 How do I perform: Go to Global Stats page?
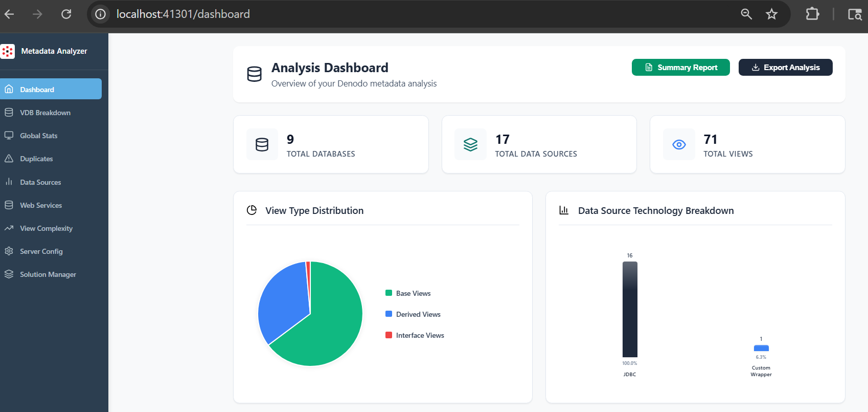pyautogui.click(x=51, y=135)
